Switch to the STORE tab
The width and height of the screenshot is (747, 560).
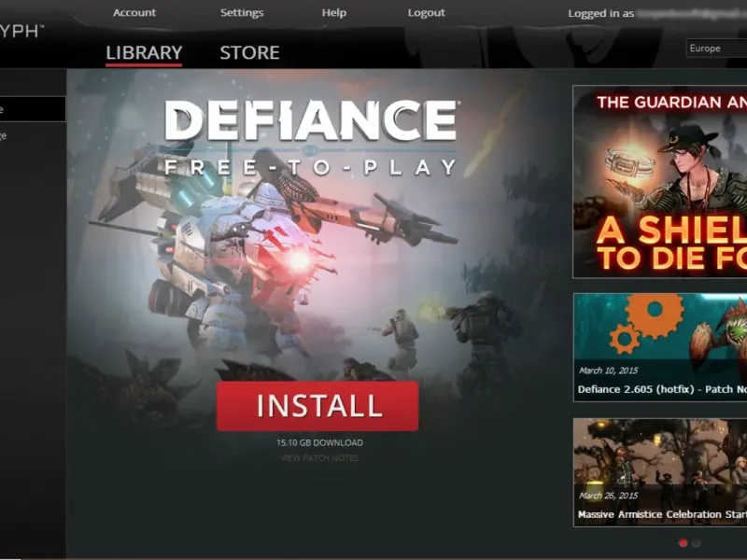pos(249,53)
